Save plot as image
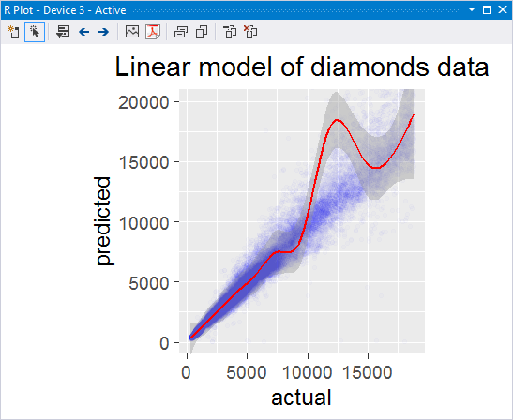Screen dimensions: 513x420 132,32
